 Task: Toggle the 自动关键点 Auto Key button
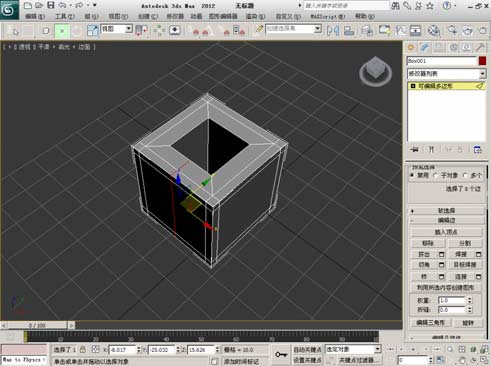click(x=307, y=349)
